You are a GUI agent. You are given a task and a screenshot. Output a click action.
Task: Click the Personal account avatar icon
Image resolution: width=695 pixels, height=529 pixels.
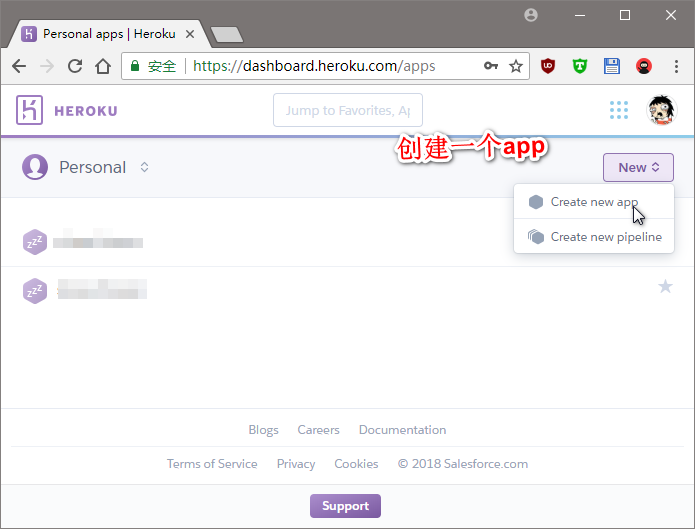tap(35, 167)
